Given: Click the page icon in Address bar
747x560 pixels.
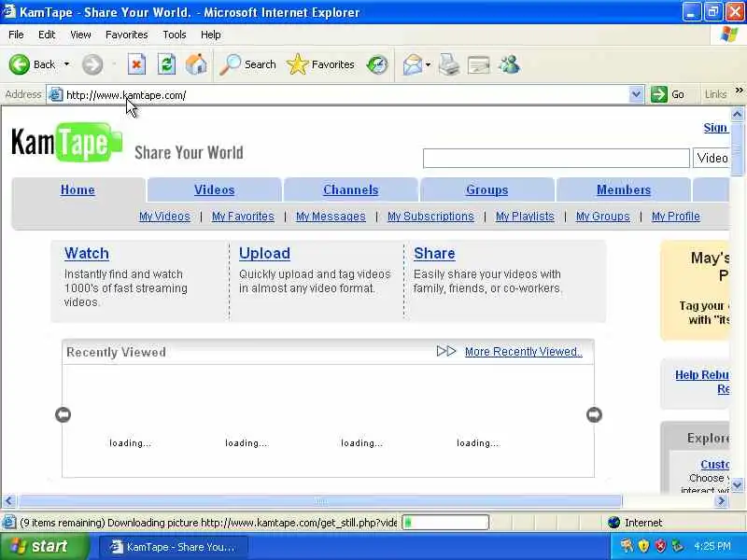Looking at the screenshot, I should coord(56,95).
